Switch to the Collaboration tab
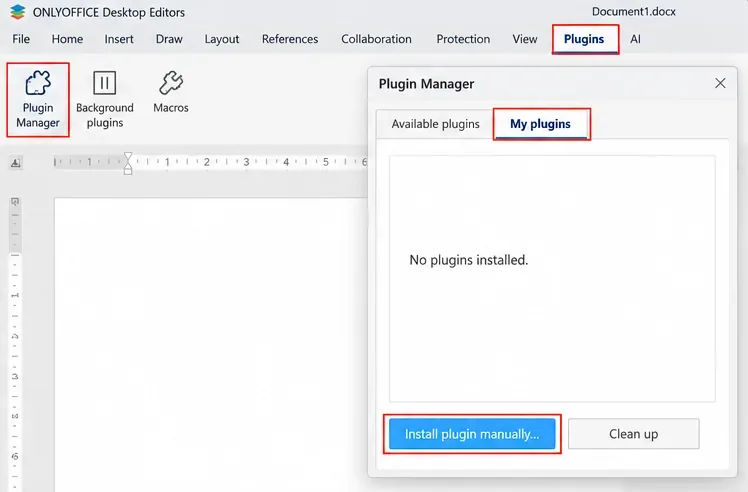This screenshot has height=492, width=748. click(x=376, y=39)
